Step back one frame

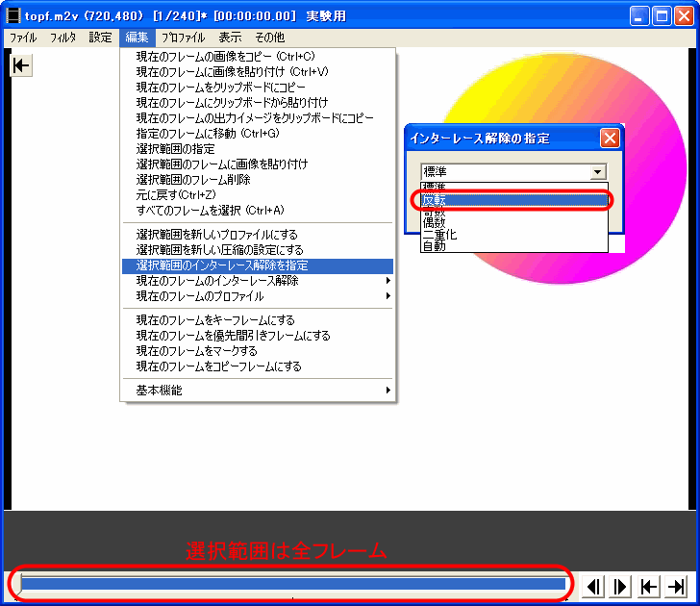tap(594, 586)
